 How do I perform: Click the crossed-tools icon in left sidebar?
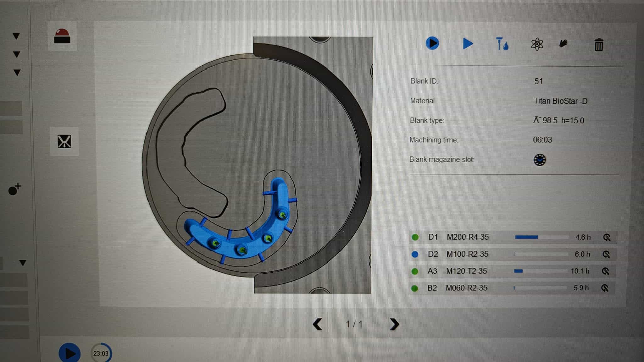pyautogui.click(x=64, y=141)
